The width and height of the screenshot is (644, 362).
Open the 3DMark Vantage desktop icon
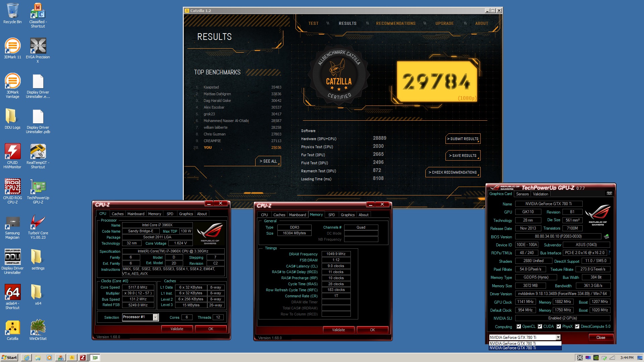[x=12, y=86]
